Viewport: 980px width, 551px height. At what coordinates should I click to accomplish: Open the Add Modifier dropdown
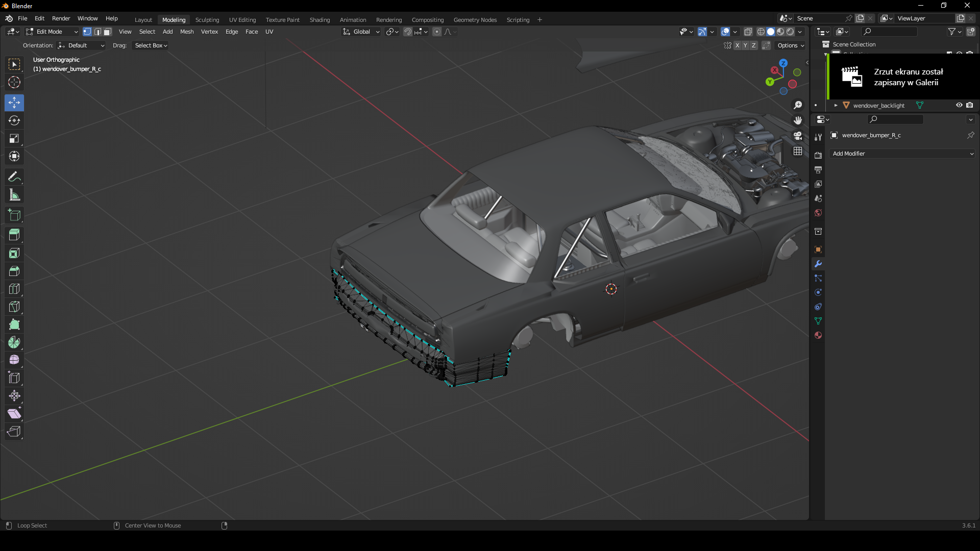point(902,154)
